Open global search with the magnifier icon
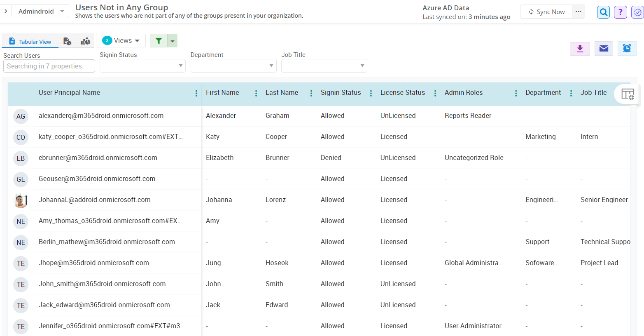The width and height of the screenshot is (644, 336). coord(603,12)
